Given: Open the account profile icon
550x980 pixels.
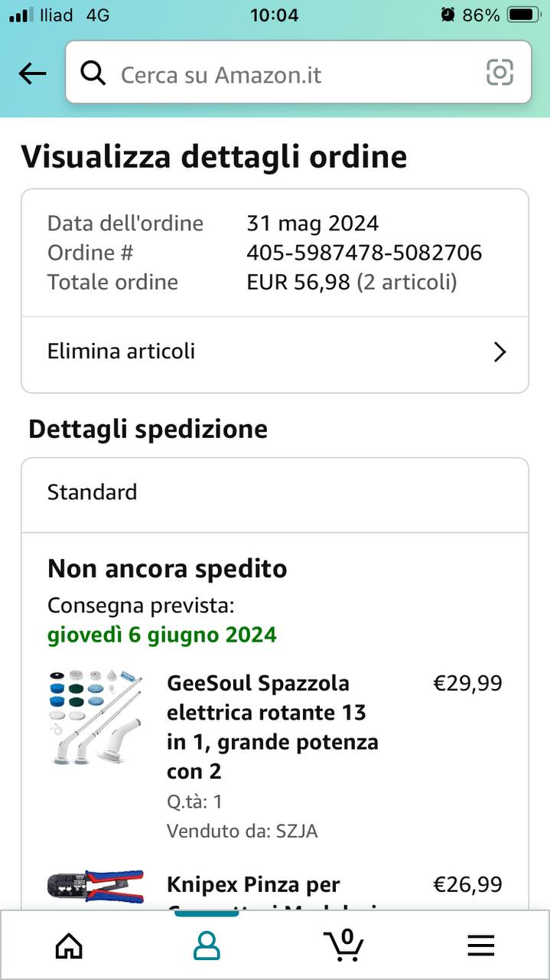Looking at the screenshot, I should tap(207, 946).
